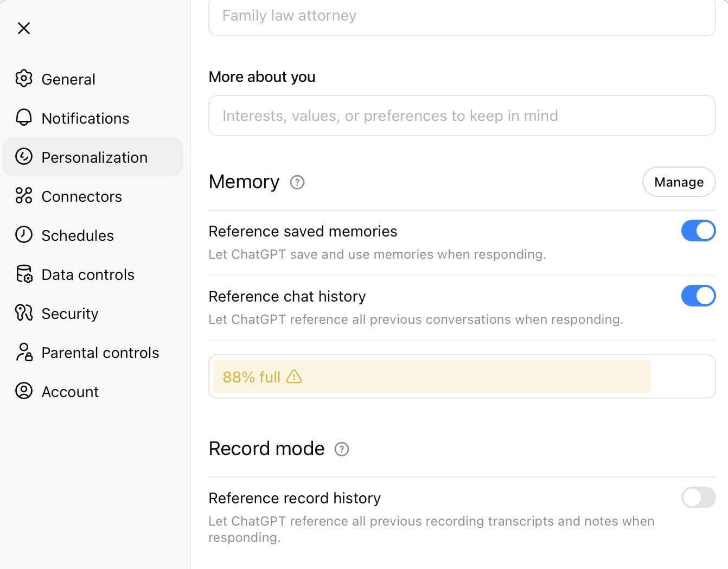728x569 pixels.
Task: Close the settings panel with X
Action: click(x=24, y=28)
